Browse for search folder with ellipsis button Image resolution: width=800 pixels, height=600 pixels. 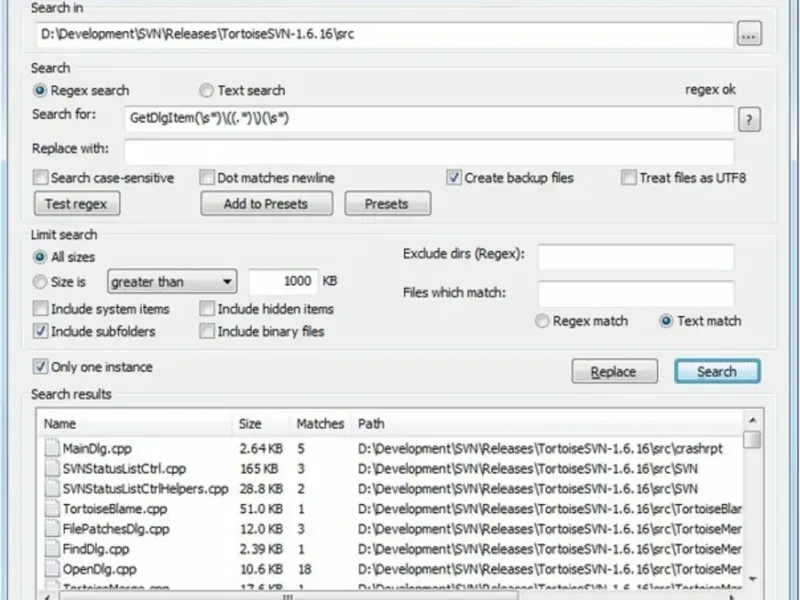pos(749,34)
